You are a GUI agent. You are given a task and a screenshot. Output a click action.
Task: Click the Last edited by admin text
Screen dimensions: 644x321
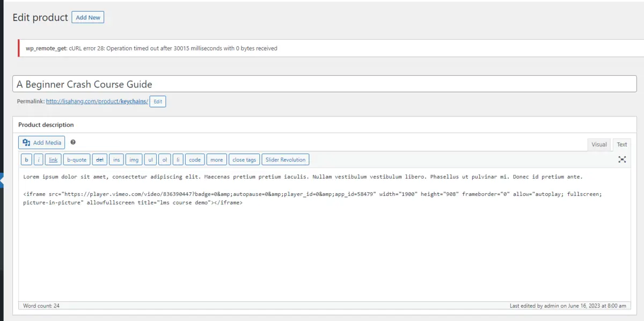(568, 306)
